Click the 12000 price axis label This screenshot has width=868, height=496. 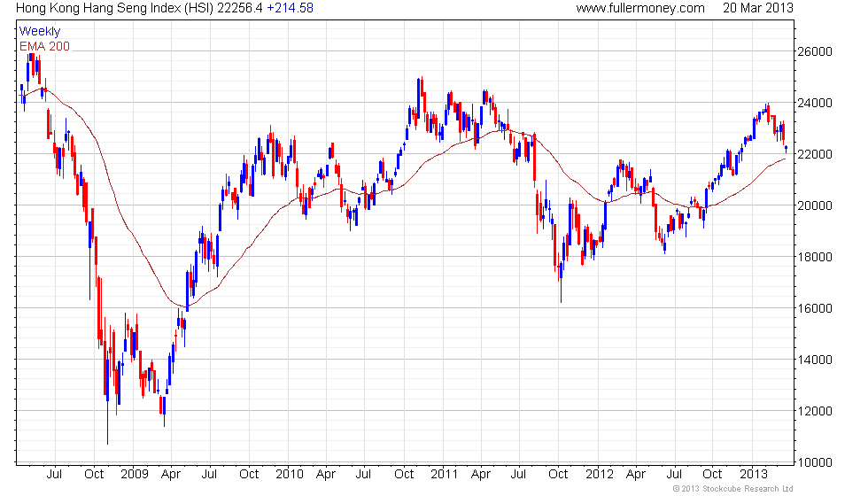pyautogui.click(x=814, y=411)
